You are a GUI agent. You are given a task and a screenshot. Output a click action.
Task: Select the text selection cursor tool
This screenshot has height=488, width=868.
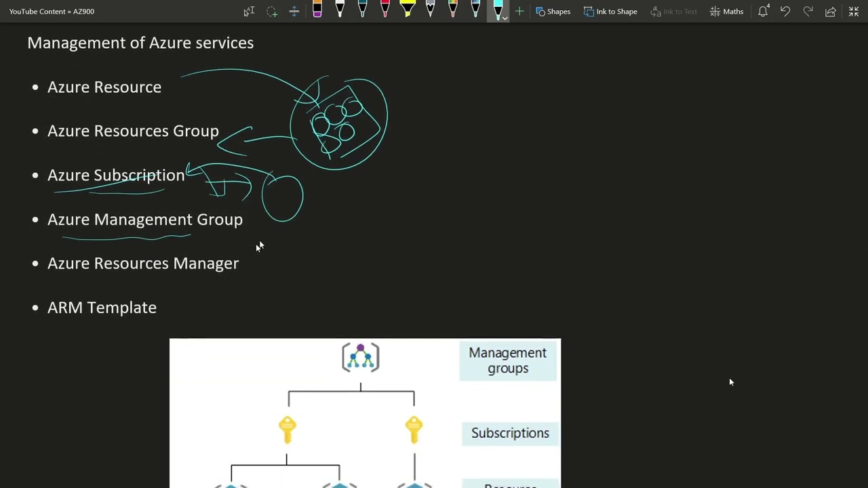249,12
